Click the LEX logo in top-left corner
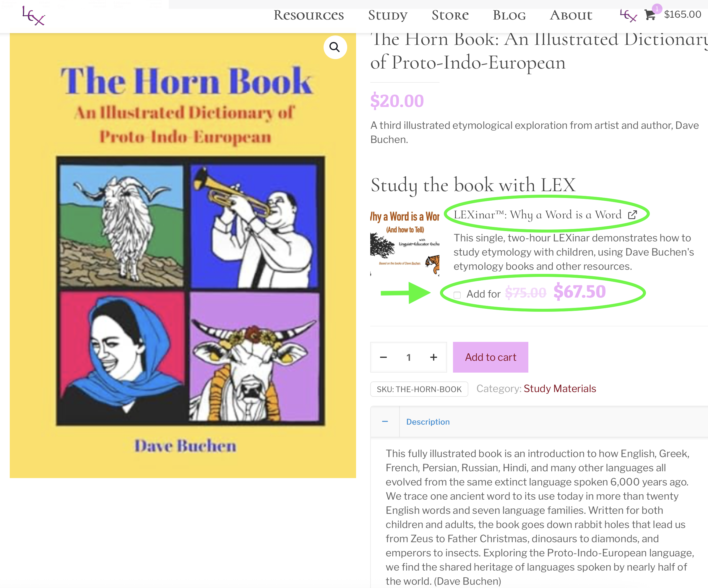This screenshot has height=588, width=708. pos(33,15)
